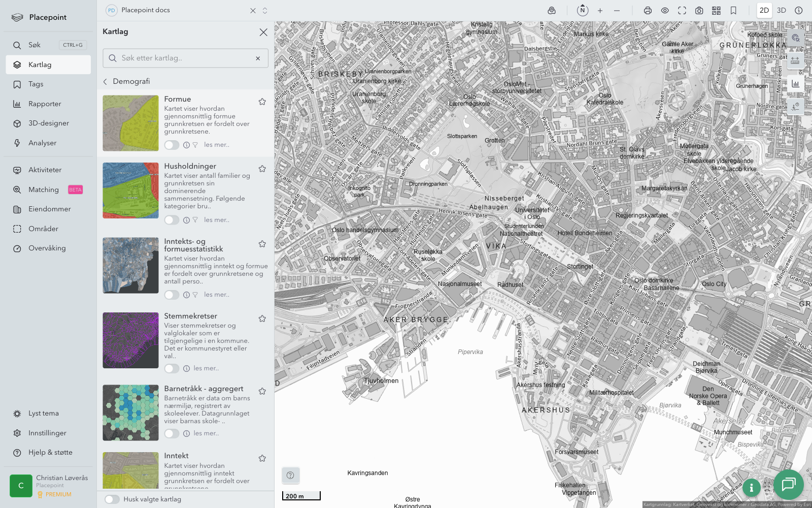Enable the Formue map layer toggle
This screenshot has width=812, height=508.
click(x=172, y=145)
